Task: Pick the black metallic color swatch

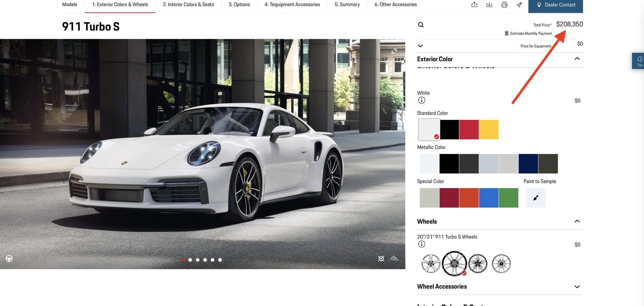Action: click(449, 164)
